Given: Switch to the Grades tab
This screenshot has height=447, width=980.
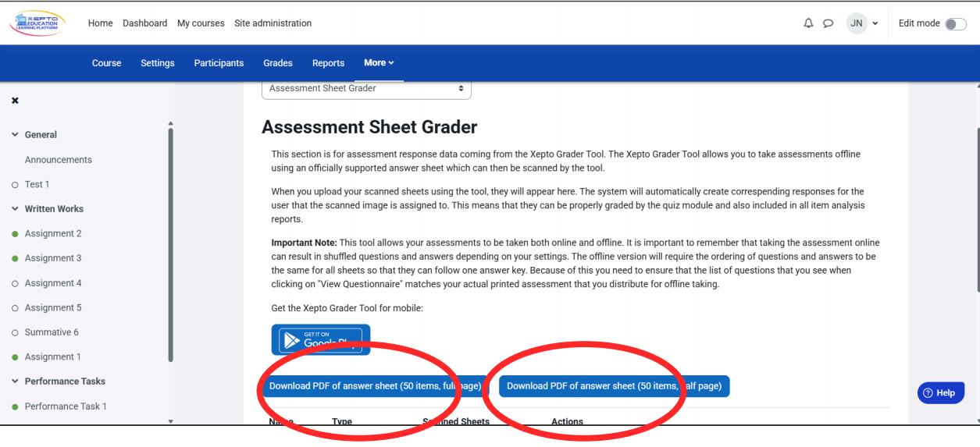Looking at the screenshot, I should 278,63.
